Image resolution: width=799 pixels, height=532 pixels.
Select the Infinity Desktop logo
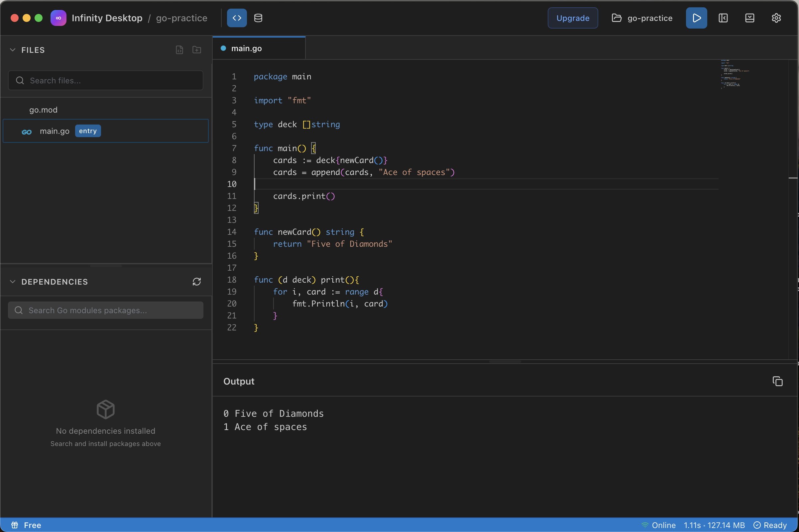[x=58, y=18]
